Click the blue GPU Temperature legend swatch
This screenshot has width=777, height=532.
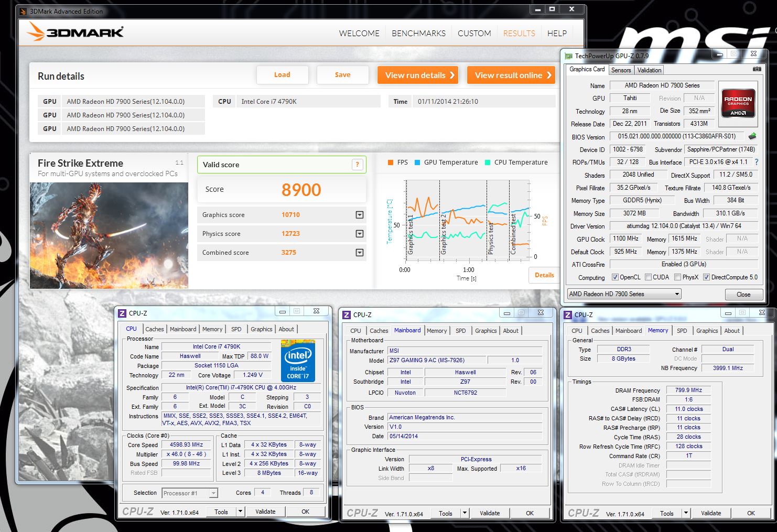[x=417, y=162]
